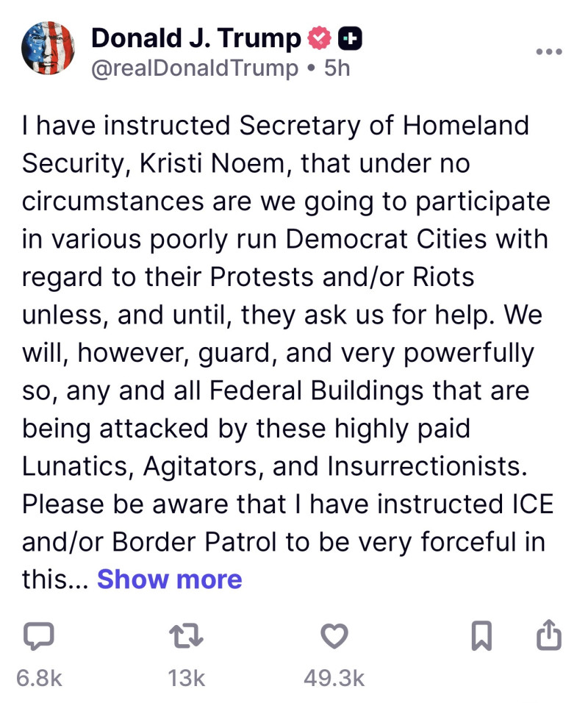View the 13k ReTruths count
The image size is (588, 703).
(x=186, y=678)
